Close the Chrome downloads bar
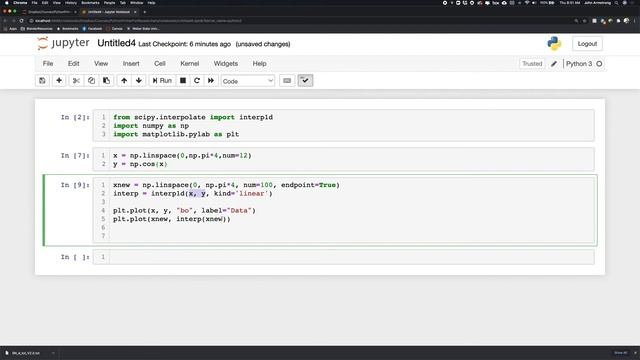Viewport: 640px width, 360px height. coord(635,353)
